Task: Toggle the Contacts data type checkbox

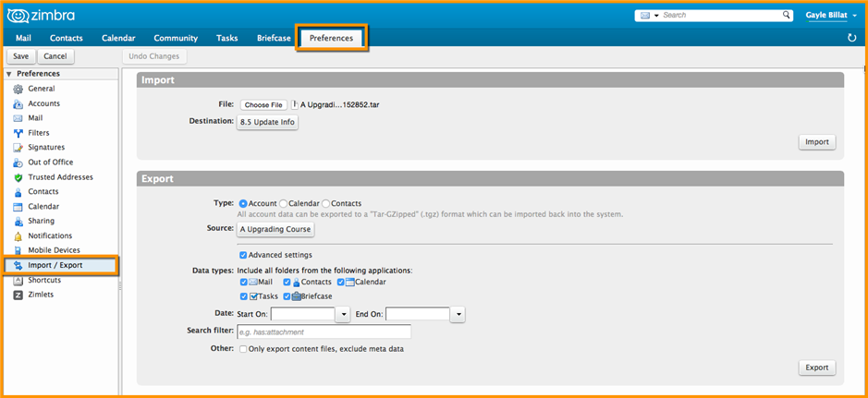Action: [x=287, y=282]
